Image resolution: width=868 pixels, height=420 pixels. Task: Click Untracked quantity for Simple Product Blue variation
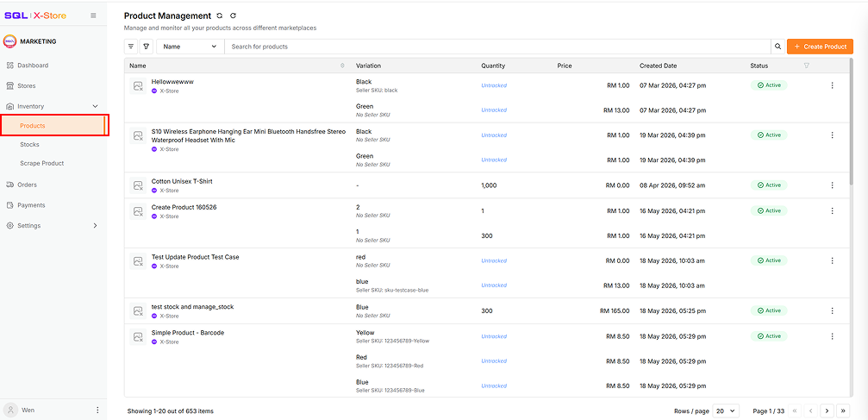pyautogui.click(x=494, y=386)
